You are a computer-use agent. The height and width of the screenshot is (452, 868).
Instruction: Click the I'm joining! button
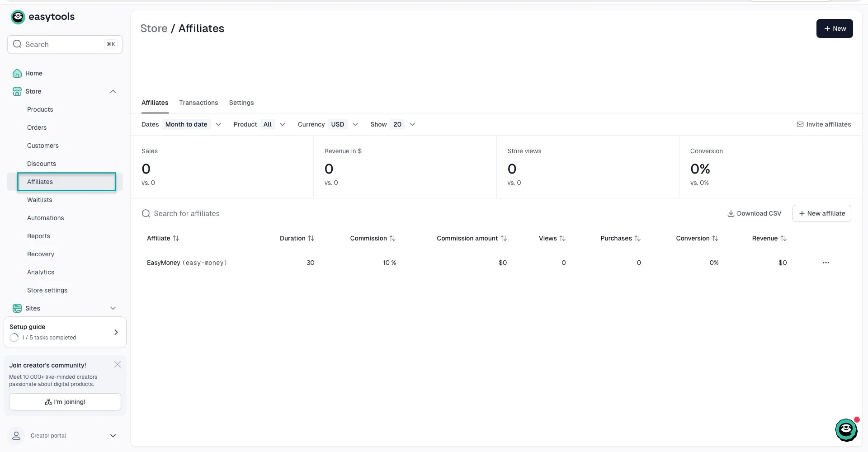(x=65, y=402)
